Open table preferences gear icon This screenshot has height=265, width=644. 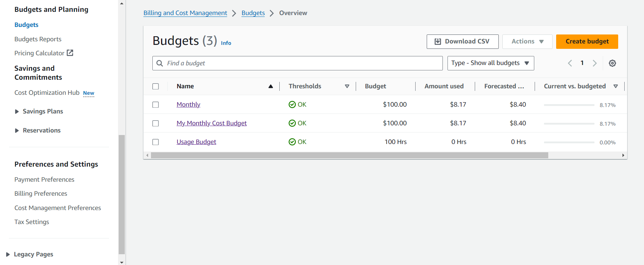click(x=612, y=63)
